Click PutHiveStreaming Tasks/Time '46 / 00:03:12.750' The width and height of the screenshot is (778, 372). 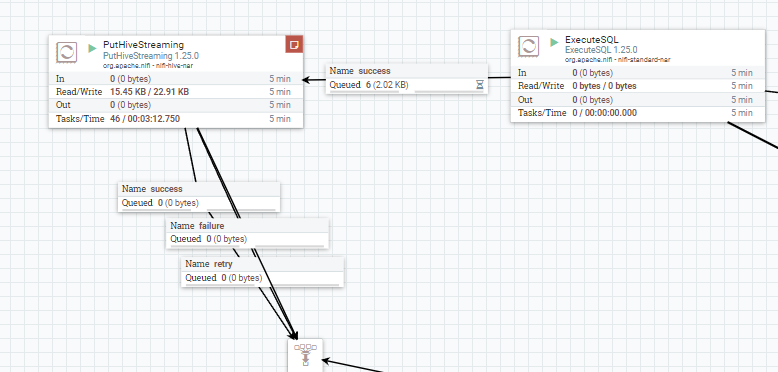[x=145, y=119]
